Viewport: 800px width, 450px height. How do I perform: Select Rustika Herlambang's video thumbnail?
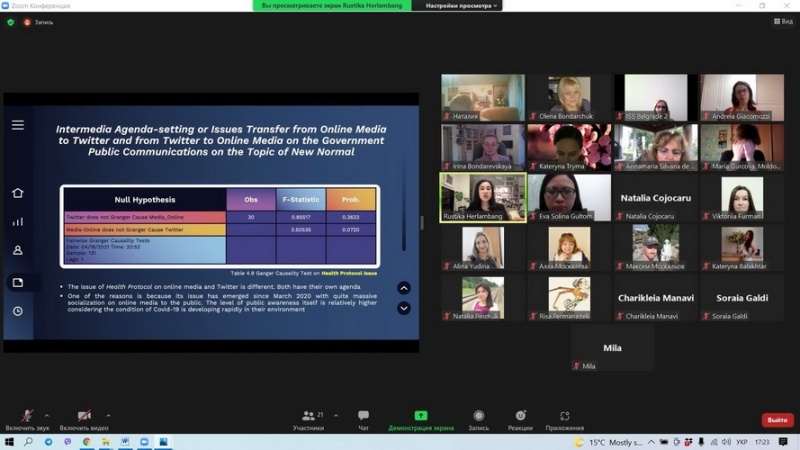[x=483, y=197]
